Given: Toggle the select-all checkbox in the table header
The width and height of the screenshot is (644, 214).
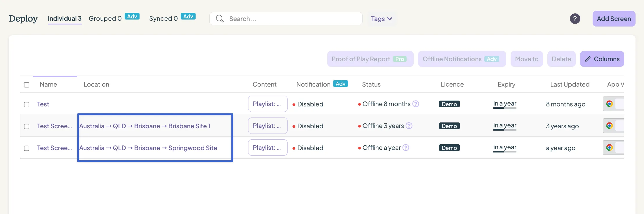Looking at the screenshot, I should pyautogui.click(x=27, y=85).
